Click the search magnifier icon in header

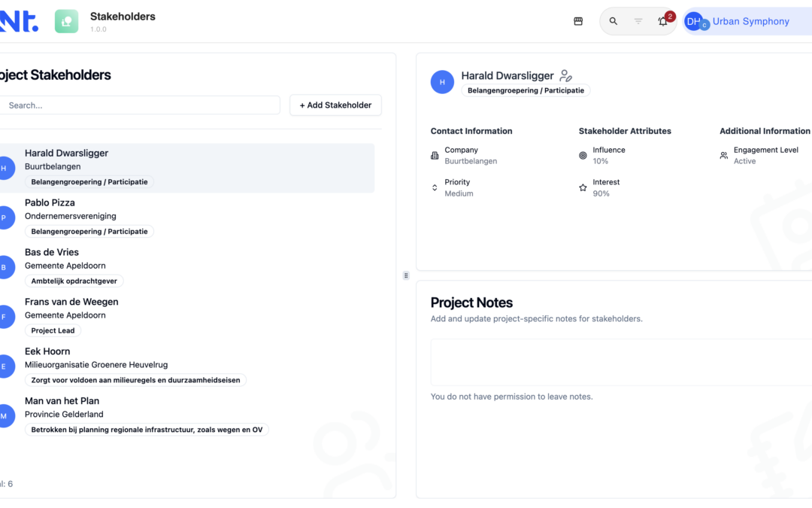point(614,21)
